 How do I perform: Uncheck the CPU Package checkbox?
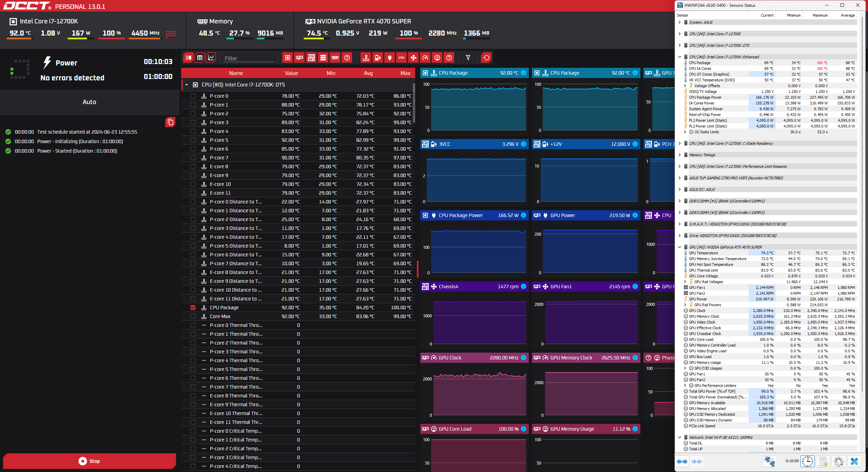click(193, 308)
